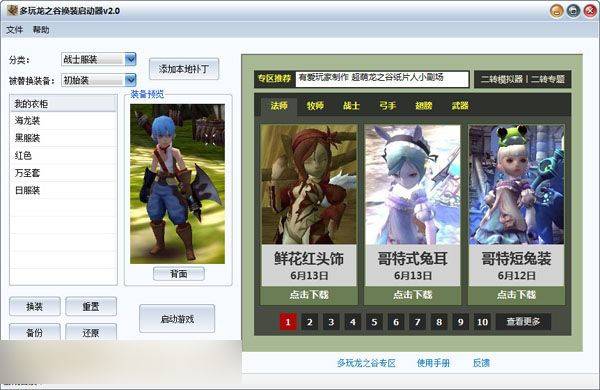Viewport: 600px width, 390px height.
Task: Select 红色 in the list
Action: click(x=64, y=155)
